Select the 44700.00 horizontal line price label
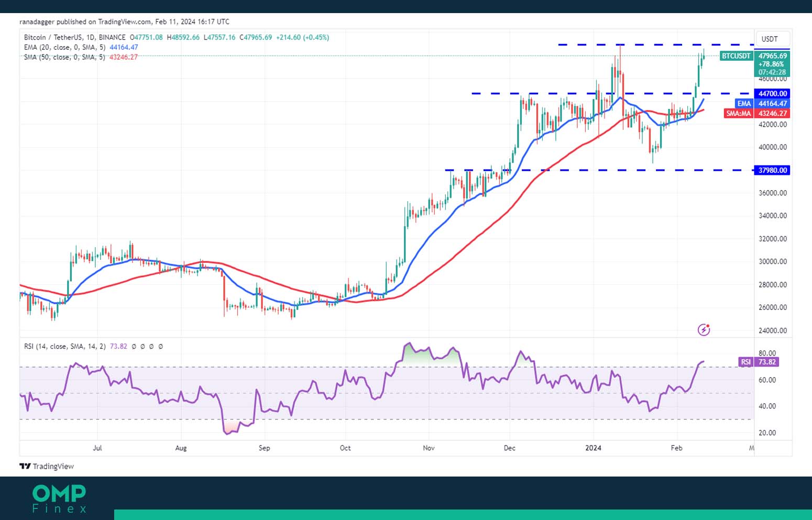 [x=773, y=94]
